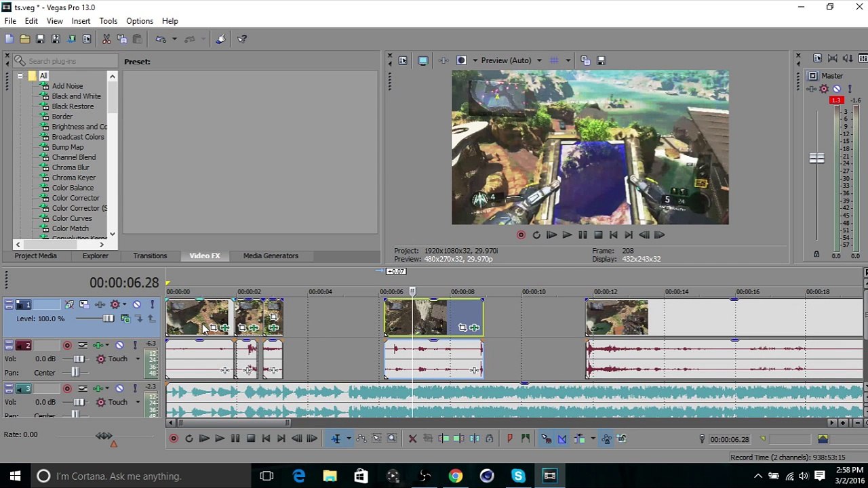Open the Auto Ripple mode dropdown arrow
The height and width of the screenshot is (488, 868).
[592, 439]
